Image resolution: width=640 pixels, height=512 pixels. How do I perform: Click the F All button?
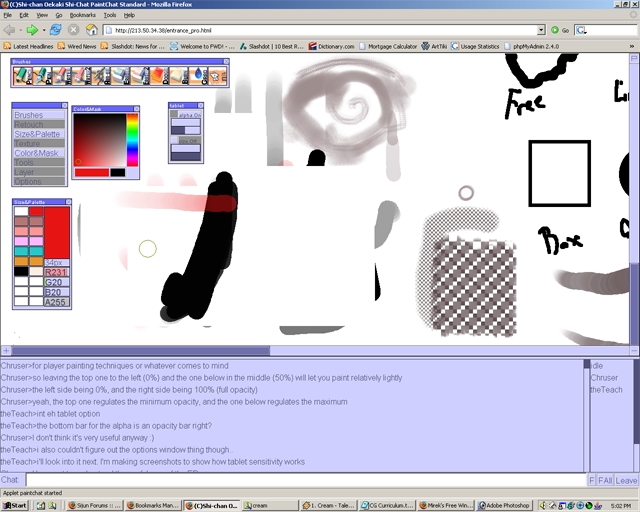click(605, 481)
